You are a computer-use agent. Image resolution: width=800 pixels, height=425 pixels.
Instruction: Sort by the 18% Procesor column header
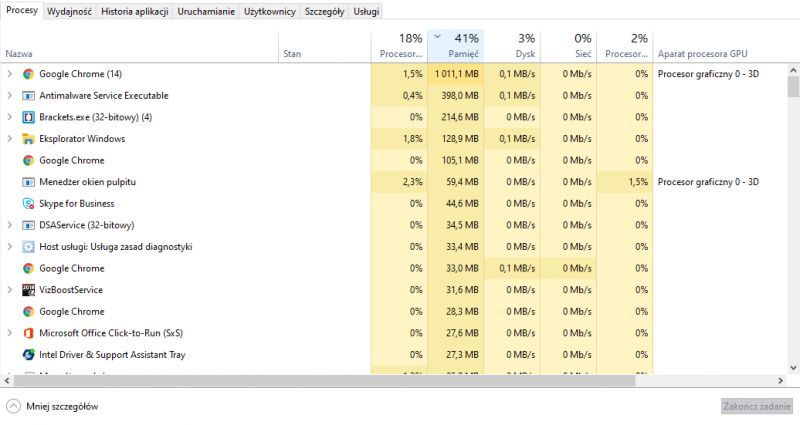[399, 46]
